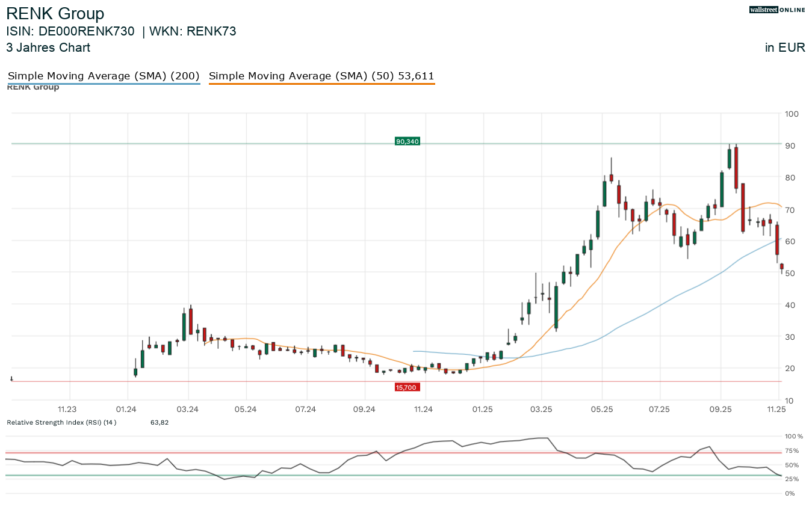812x510 pixels.
Task: Toggle the SMA (50) legend entry
Action: 321,76
